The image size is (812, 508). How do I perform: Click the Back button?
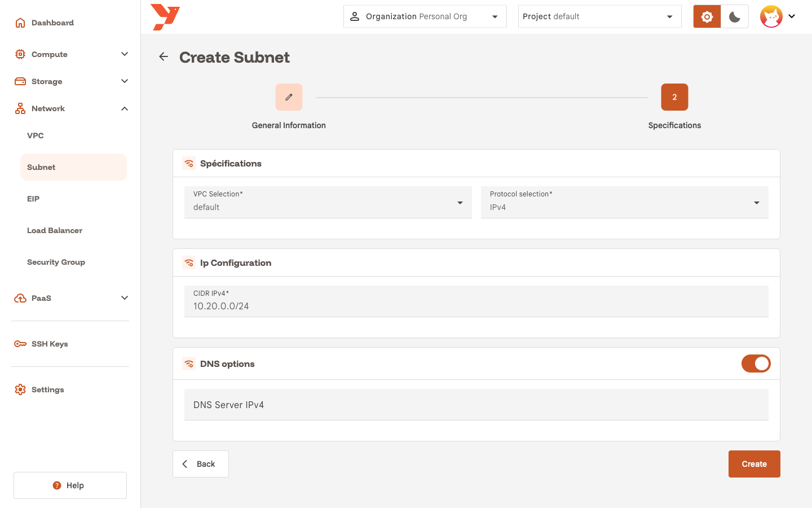pos(201,464)
